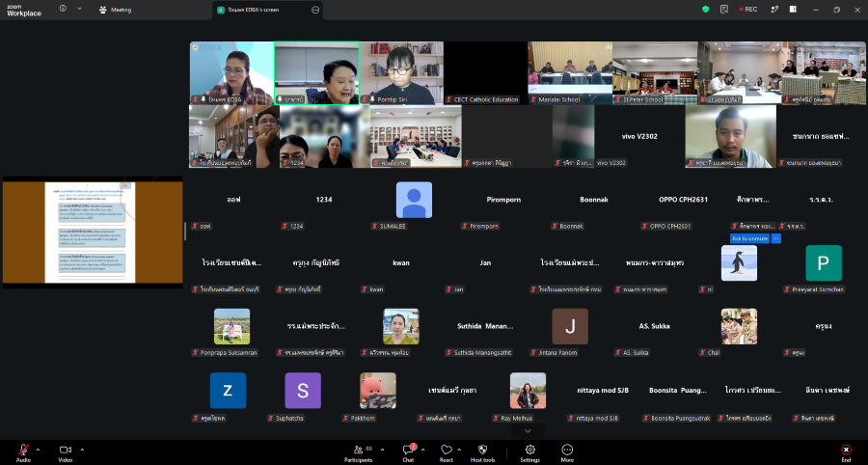Click the REC recording indicator
The width and height of the screenshot is (868, 465).
coord(747,10)
